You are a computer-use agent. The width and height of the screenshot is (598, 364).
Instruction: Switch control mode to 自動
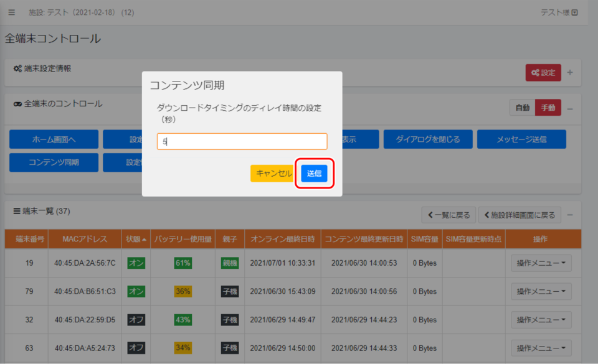tap(522, 108)
